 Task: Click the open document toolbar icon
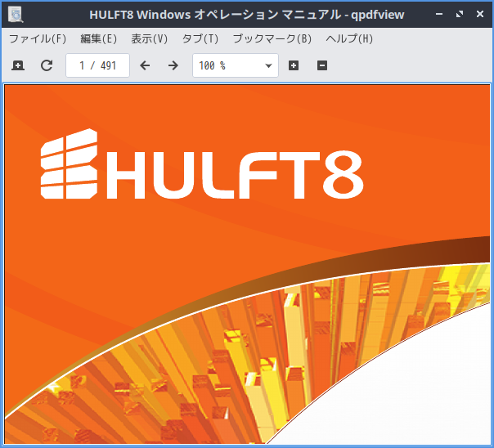tap(18, 65)
